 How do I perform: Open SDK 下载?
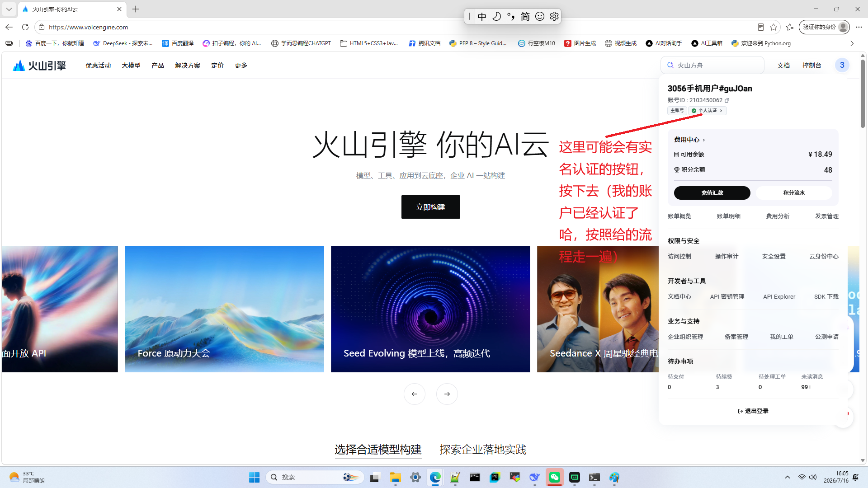click(826, 297)
